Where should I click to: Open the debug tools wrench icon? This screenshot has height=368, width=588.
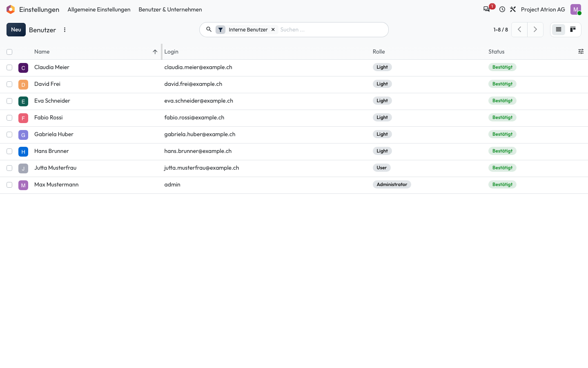click(x=513, y=9)
